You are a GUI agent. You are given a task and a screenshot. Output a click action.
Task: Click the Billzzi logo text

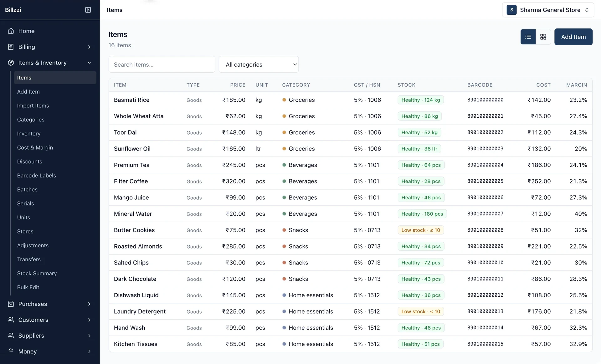(13, 10)
